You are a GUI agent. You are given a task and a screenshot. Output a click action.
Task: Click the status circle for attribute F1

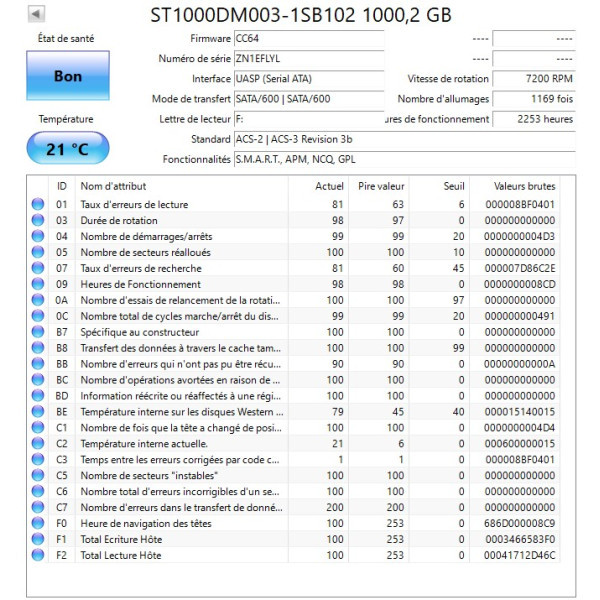click(38, 539)
